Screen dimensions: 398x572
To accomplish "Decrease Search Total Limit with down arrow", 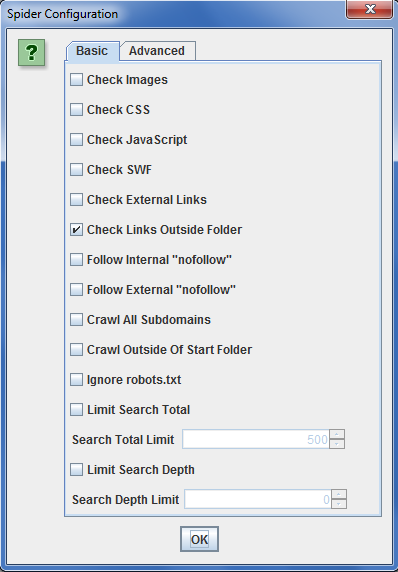I will coord(337,444).
